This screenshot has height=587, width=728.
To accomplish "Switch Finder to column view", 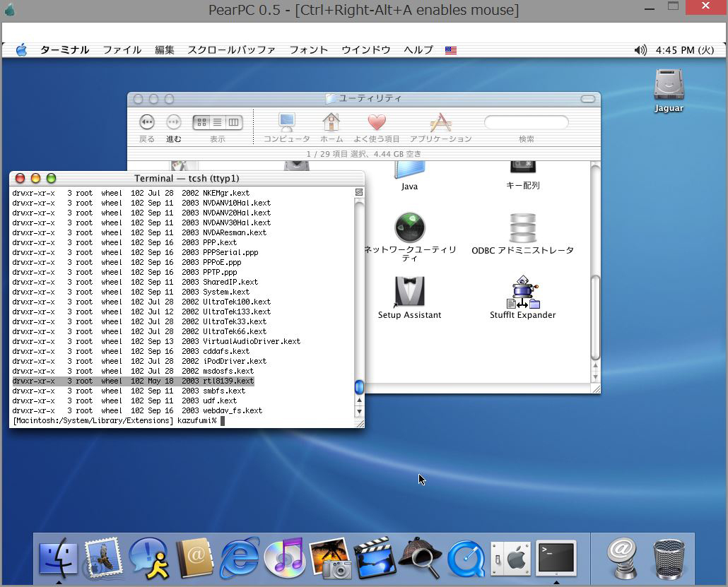I will tap(233, 122).
